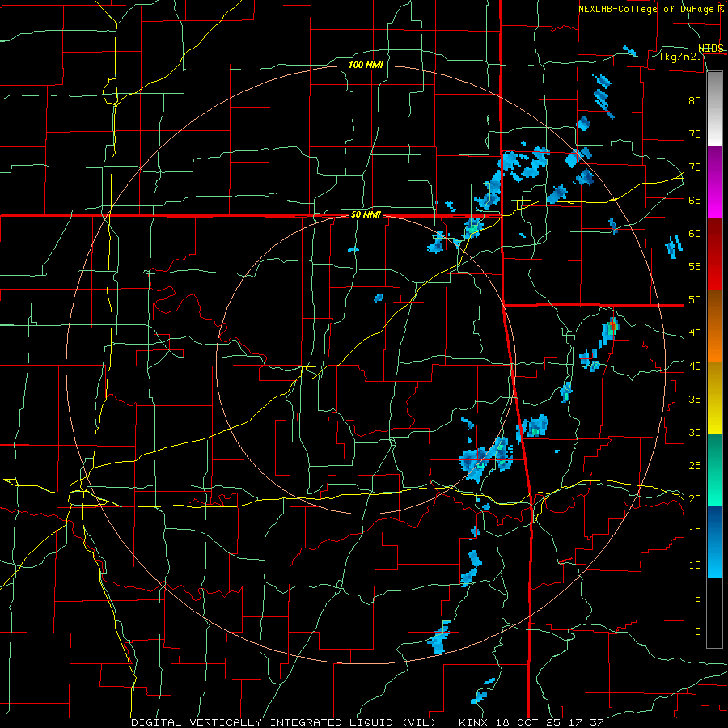Click the blue segment of the legend bar

point(714,542)
